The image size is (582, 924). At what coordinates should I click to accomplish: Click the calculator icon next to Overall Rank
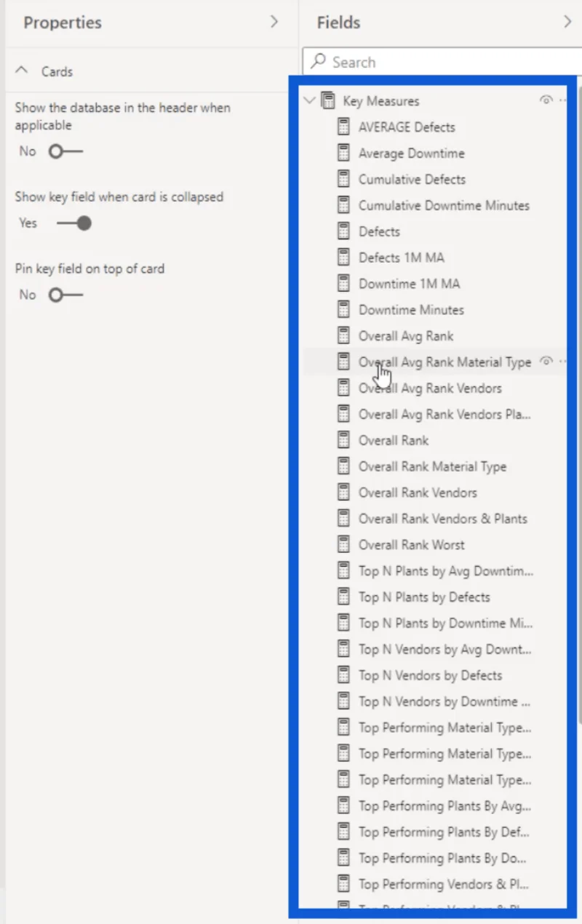[x=344, y=439]
